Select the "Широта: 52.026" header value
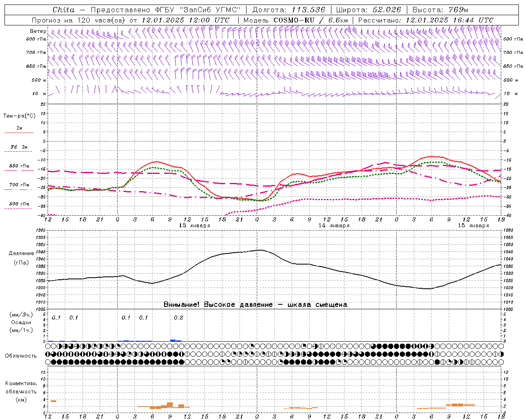The height and width of the screenshot is (420, 525). pos(368,10)
